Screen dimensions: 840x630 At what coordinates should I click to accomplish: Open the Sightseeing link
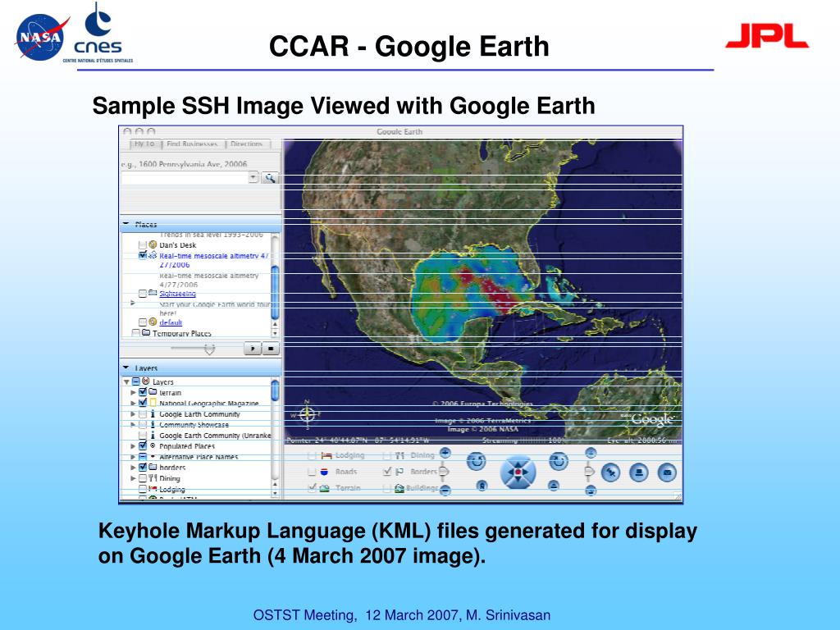pos(177,294)
